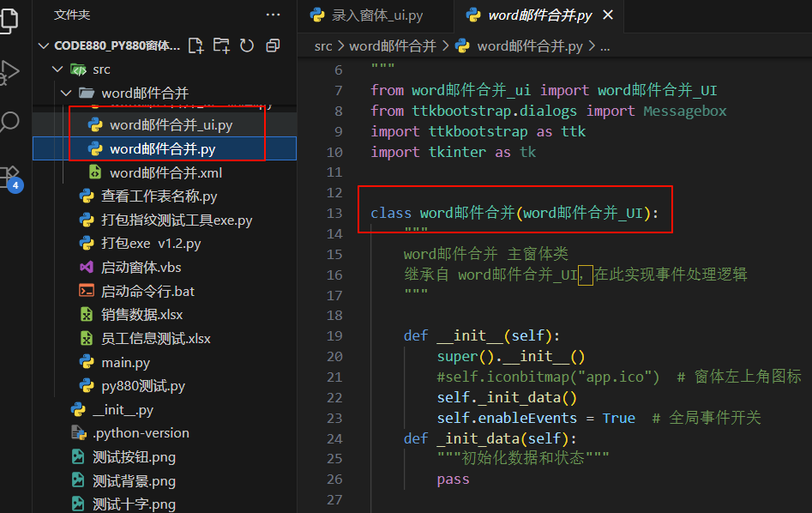Collapse the word邮件合并 folder
This screenshot has height=513, width=812.
point(66,93)
